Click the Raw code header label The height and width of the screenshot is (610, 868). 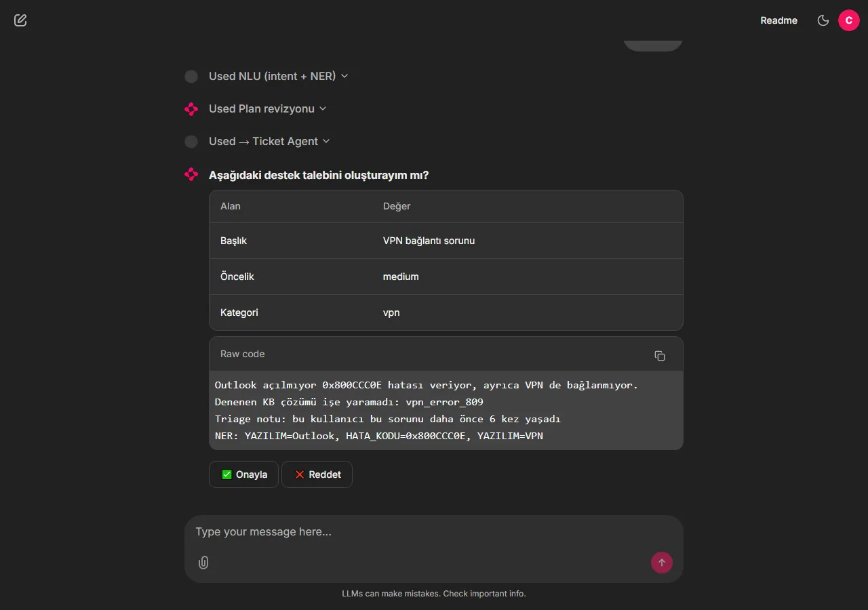click(x=243, y=354)
